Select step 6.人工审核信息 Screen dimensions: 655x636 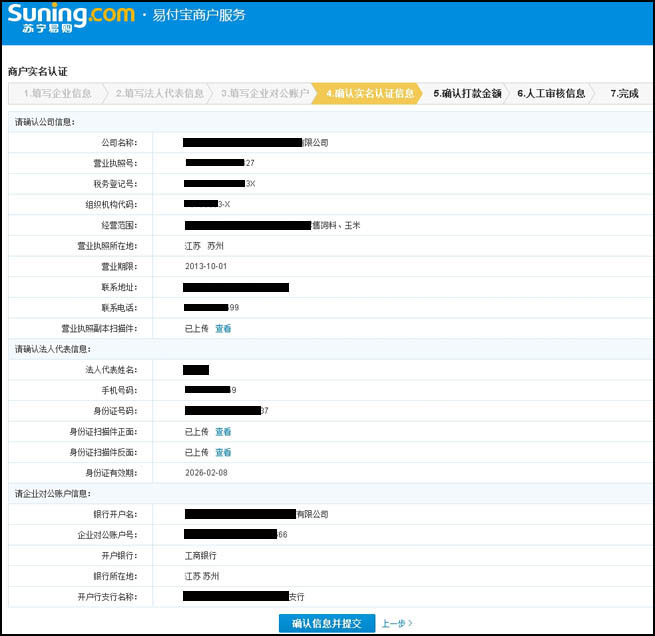(x=551, y=94)
